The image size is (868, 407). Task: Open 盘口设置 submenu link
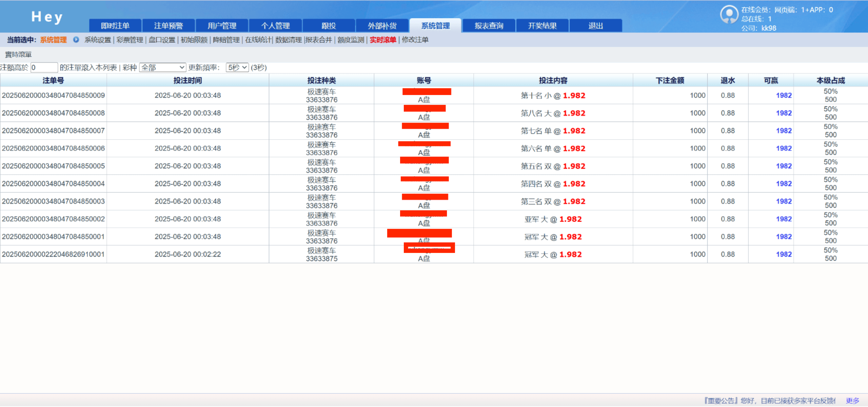click(162, 40)
